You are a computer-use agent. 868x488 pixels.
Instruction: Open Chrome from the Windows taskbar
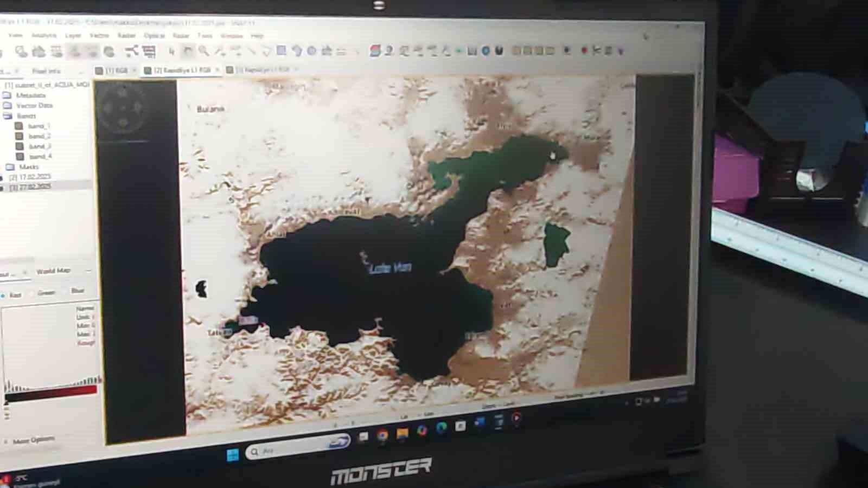click(x=382, y=435)
